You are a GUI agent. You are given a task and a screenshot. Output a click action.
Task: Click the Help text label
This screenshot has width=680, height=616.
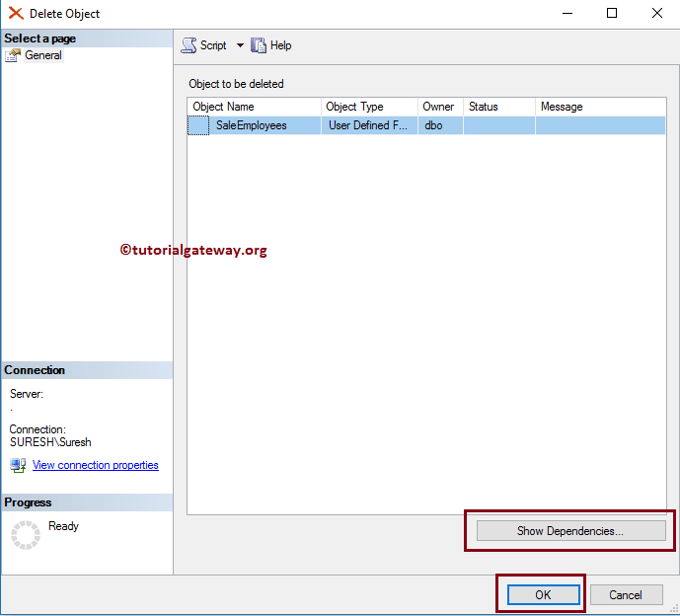click(x=280, y=45)
